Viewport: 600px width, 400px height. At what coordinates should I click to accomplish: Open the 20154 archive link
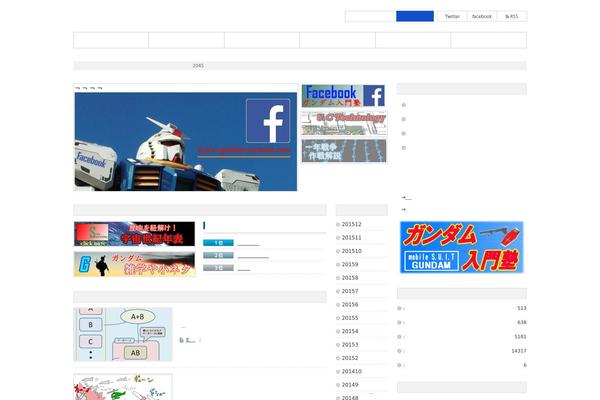coord(350,331)
